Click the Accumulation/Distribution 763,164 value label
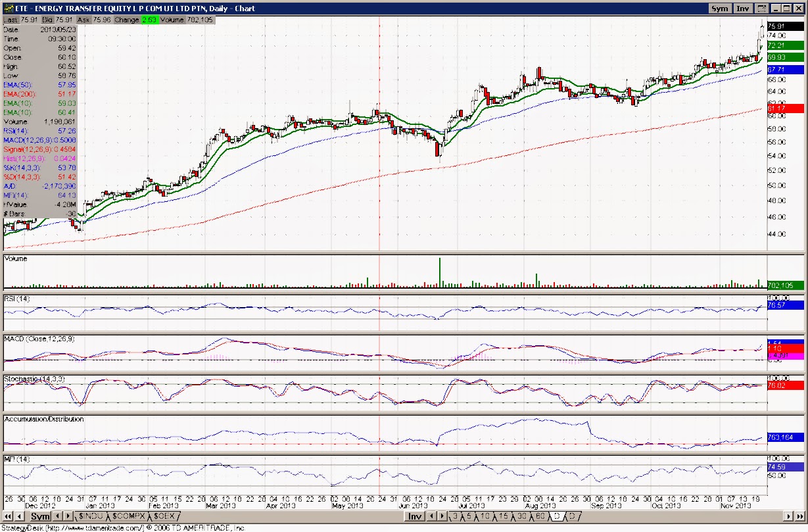The width and height of the screenshot is (808, 532). [x=785, y=437]
